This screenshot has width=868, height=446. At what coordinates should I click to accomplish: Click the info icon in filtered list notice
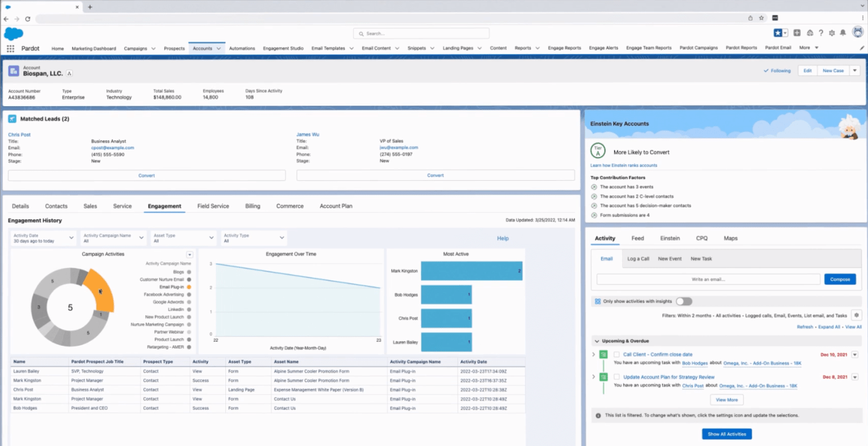coord(598,416)
